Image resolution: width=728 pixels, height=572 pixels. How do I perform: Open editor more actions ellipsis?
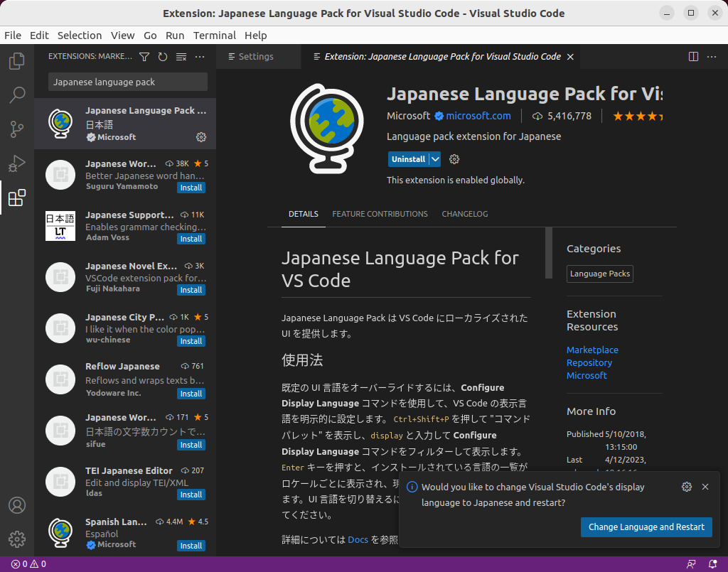pyautogui.click(x=711, y=57)
